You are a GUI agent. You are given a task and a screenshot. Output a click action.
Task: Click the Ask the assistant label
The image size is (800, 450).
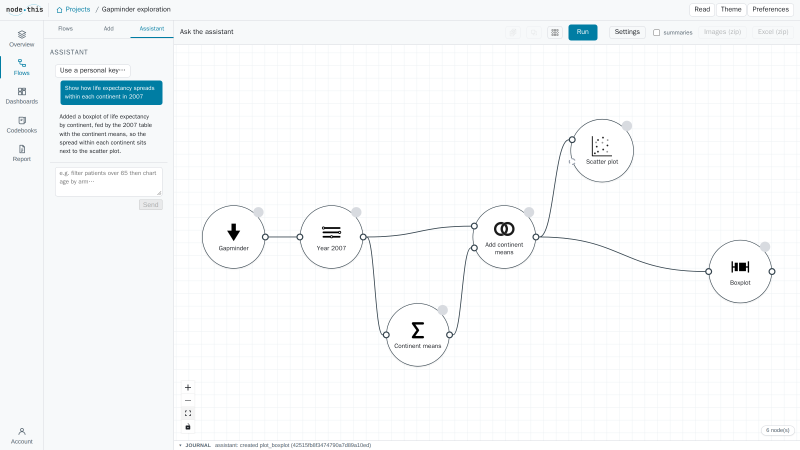[207, 32]
